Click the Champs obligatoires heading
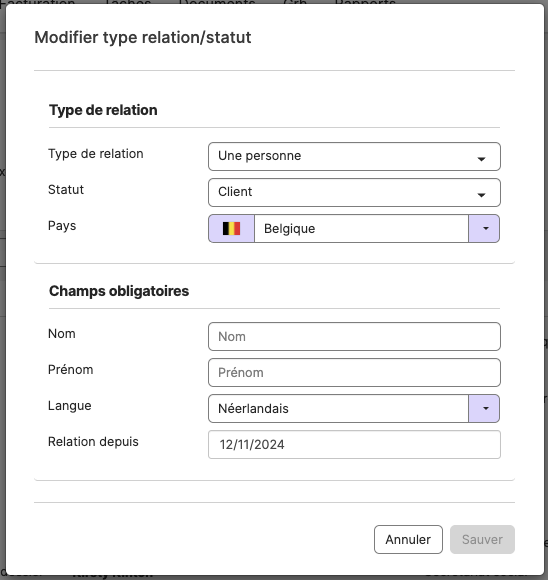Viewport: 548px width, 580px height. [x=119, y=291]
